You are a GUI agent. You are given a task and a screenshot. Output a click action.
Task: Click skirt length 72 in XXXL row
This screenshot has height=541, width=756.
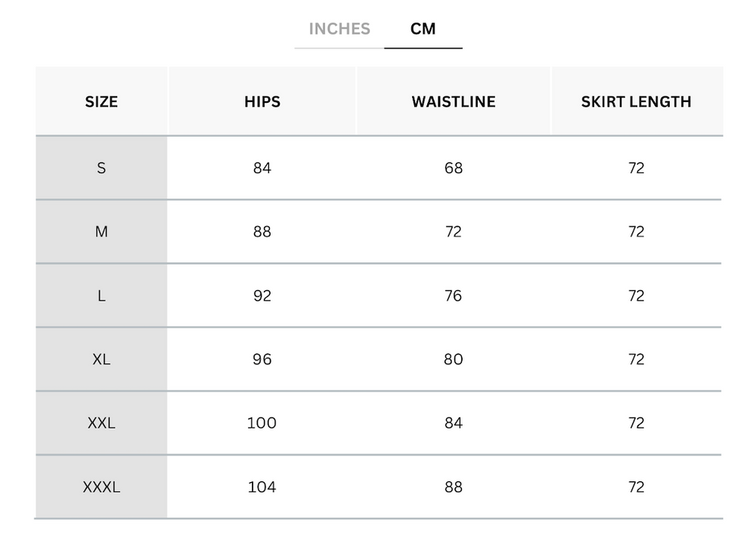pyautogui.click(x=636, y=487)
